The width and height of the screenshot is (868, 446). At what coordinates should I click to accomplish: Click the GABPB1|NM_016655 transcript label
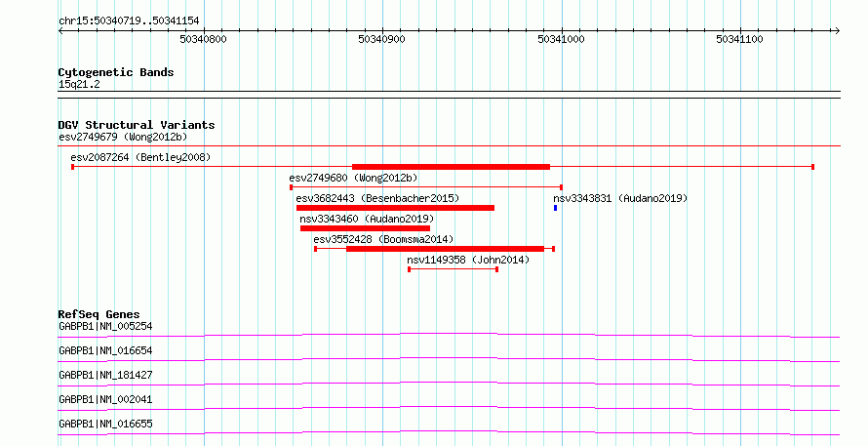pyautogui.click(x=105, y=424)
